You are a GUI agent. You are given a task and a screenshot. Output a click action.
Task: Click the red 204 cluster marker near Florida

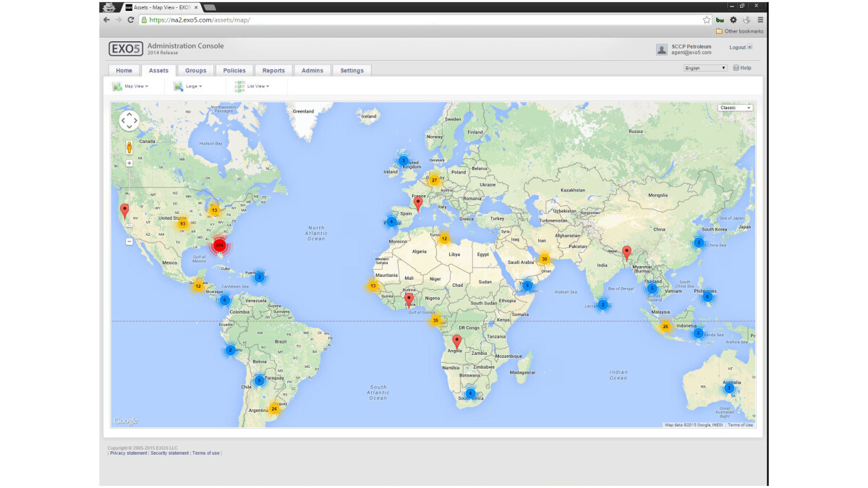(x=219, y=245)
